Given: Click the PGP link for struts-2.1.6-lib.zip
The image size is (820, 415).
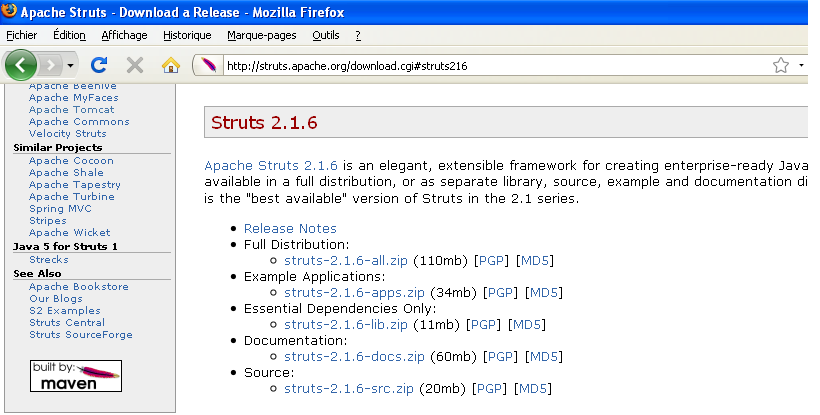Looking at the screenshot, I should tap(484, 325).
